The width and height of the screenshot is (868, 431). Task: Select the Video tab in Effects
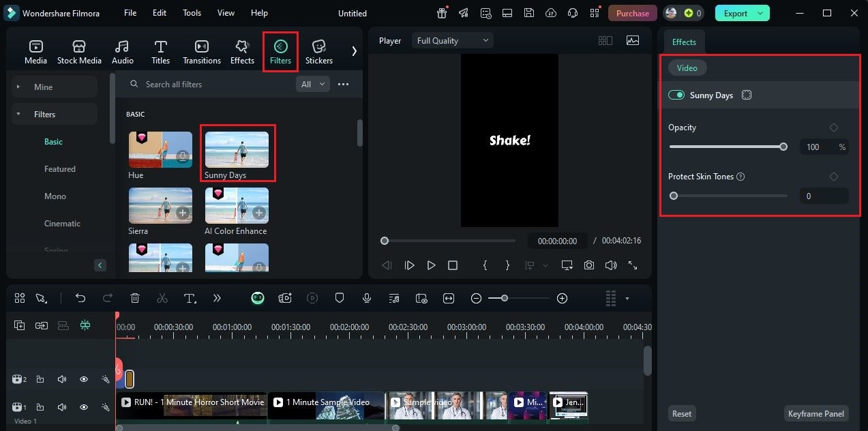pos(687,68)
